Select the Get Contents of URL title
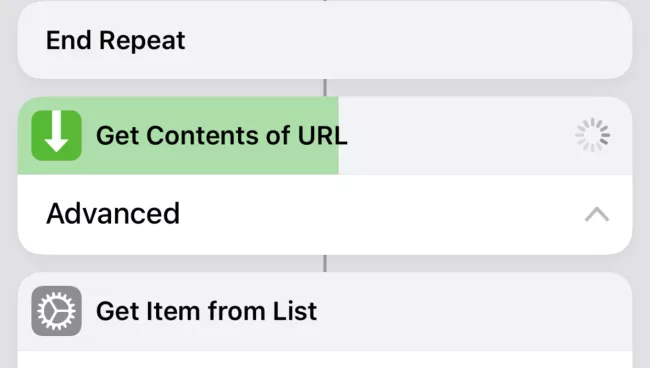Viewport: 650px width, 368px height. pyautogui.click(x=221, y=136)
